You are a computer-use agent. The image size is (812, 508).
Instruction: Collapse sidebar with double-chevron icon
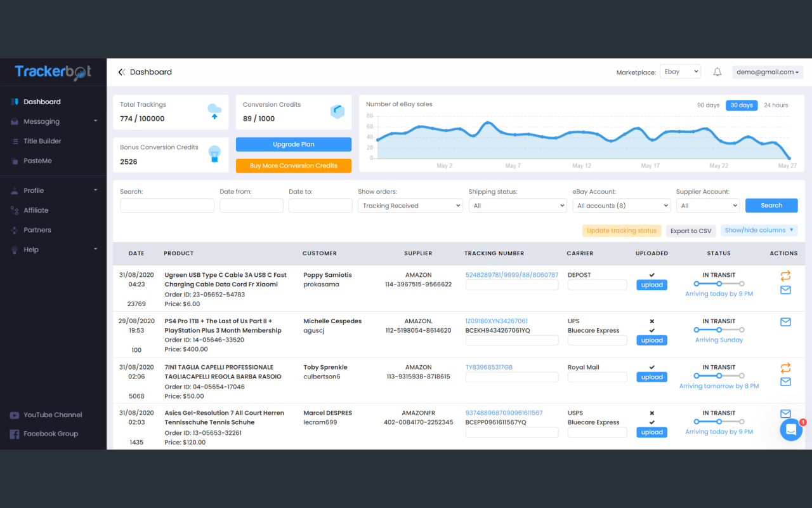(122, 72)
